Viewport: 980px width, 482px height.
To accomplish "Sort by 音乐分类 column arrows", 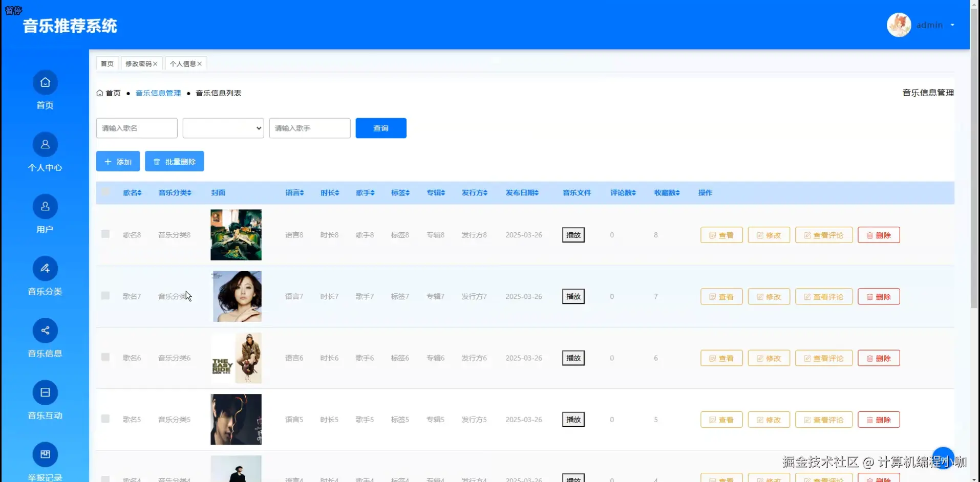I will tap(189, 193).
